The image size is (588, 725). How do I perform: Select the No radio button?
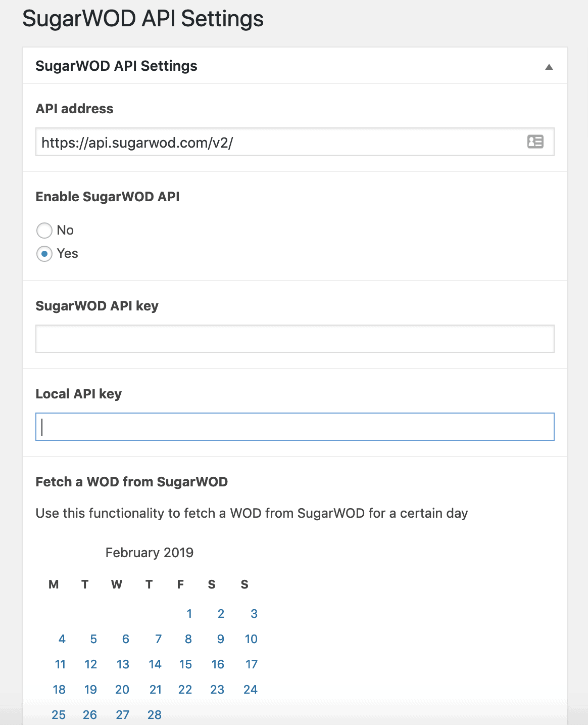coord(44,230)
